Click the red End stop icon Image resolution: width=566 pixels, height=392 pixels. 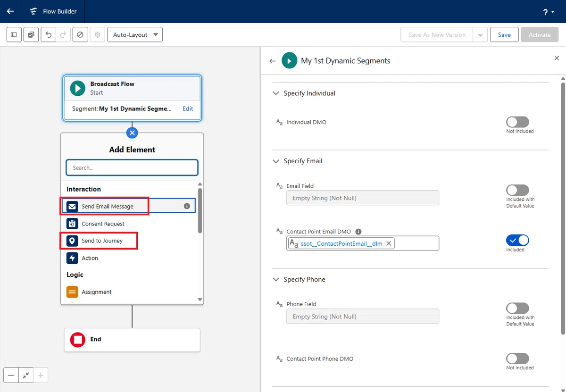click(78, 340)
